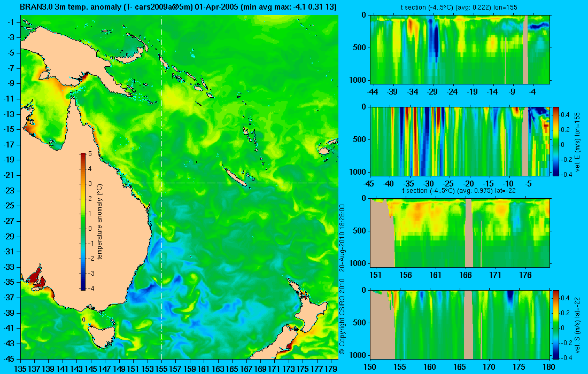Click the "-44" x-axis label, top section plot
This screenshot has width=588, height=374.
[x=373, y=91]
